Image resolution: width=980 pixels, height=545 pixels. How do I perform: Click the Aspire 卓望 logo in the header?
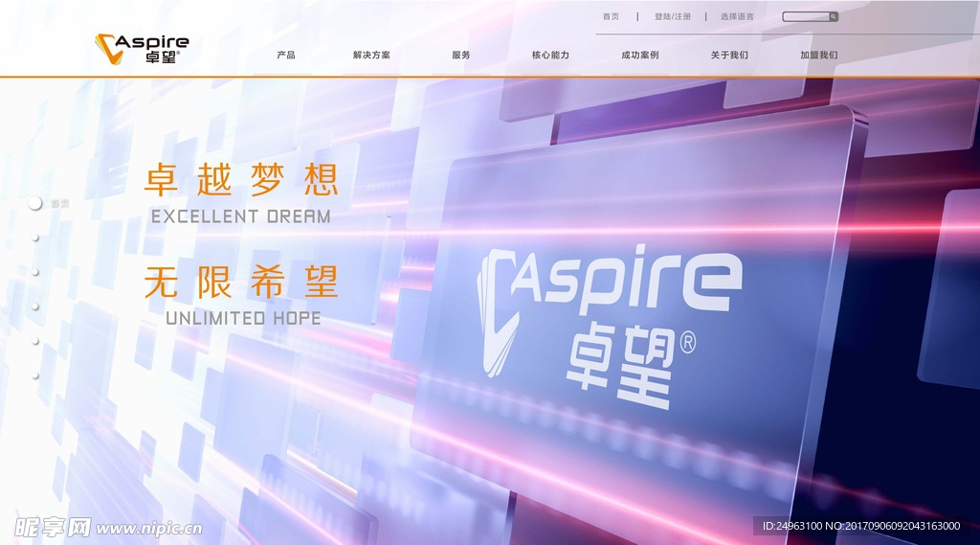(142, 49)
